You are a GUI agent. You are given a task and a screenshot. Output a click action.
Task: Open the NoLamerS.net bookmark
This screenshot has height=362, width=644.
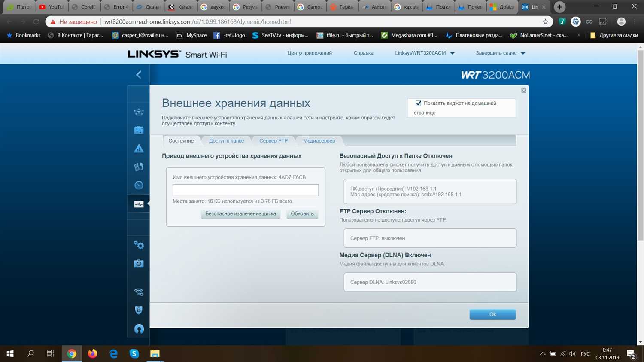pos(539,35)
